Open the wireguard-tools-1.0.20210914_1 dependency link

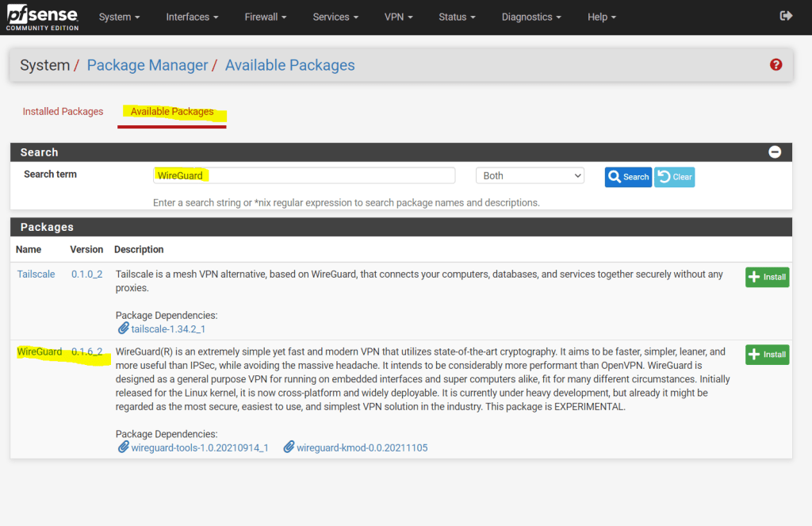200,447
